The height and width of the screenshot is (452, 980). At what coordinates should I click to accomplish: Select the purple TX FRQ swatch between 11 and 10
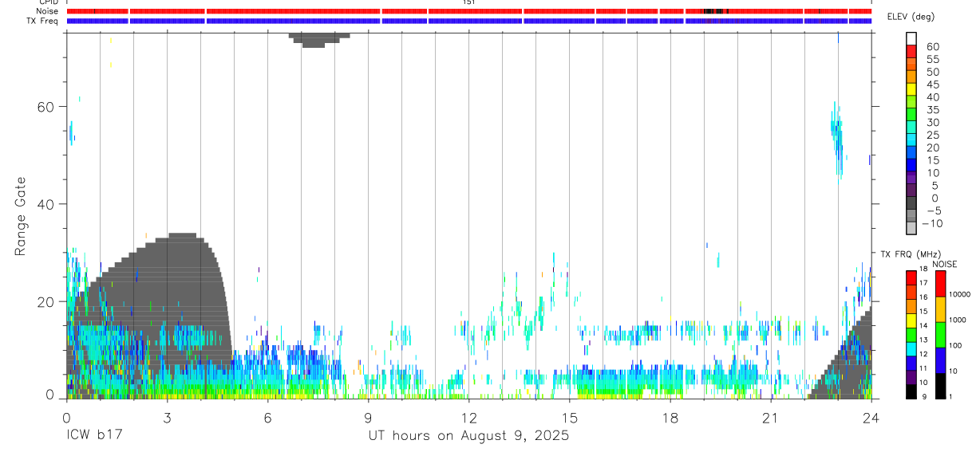click(911, 378)
